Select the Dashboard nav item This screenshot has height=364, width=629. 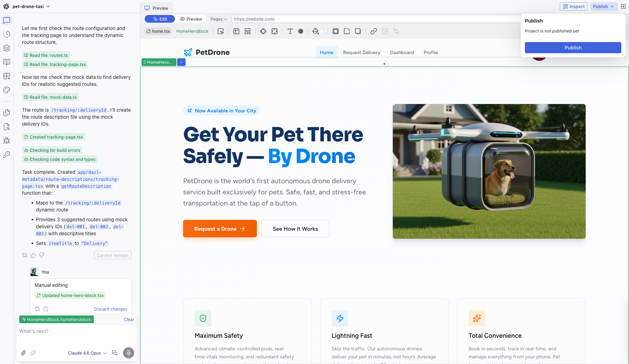click(402, 52)
